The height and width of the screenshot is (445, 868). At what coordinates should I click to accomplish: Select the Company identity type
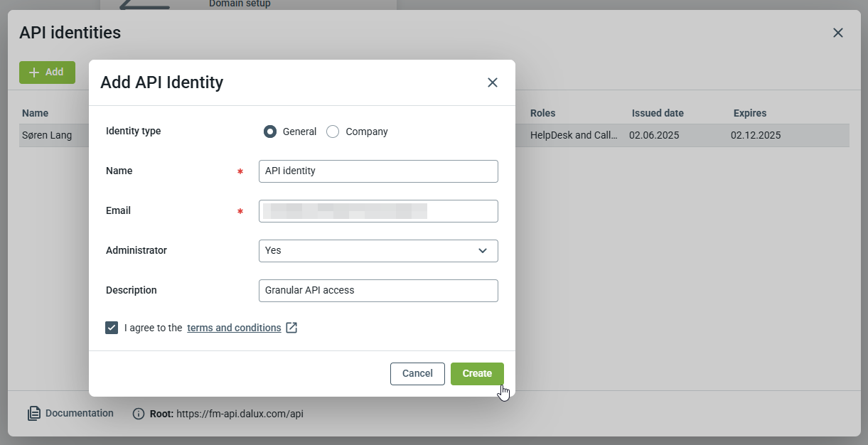point(333,132)
